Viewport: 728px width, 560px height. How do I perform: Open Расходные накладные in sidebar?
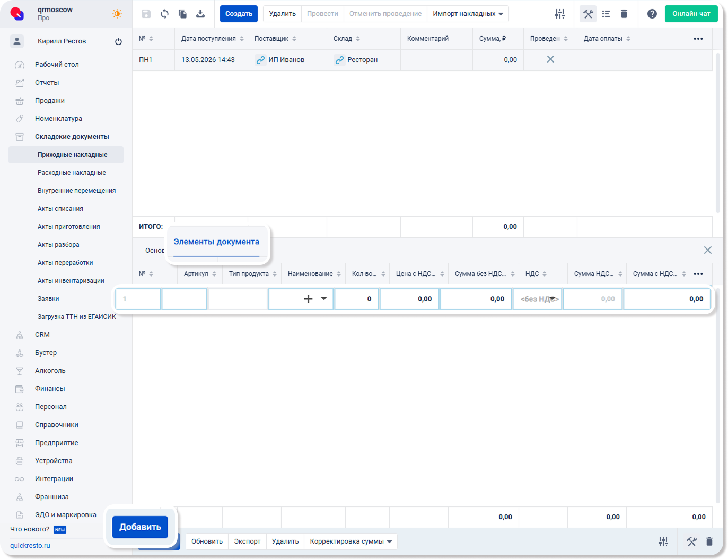(72, 173)
